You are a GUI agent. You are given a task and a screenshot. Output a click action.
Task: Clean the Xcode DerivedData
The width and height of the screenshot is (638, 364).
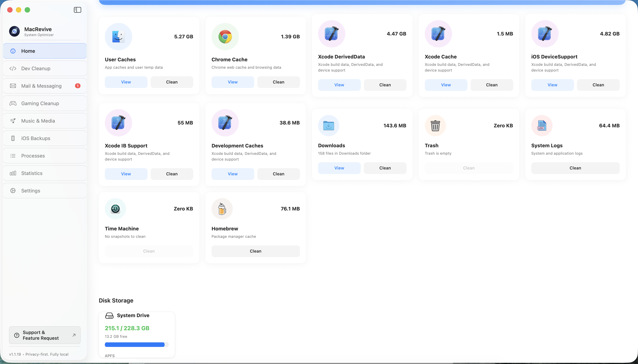(385, 85)
